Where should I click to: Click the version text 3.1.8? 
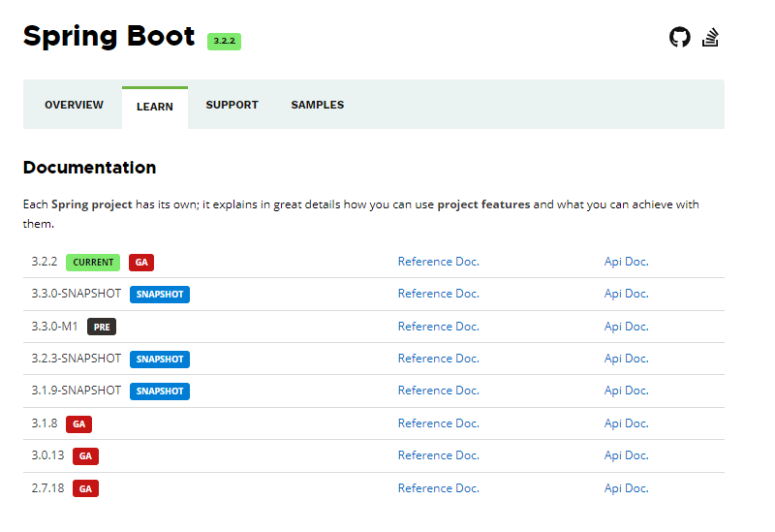tap(45, 423)
